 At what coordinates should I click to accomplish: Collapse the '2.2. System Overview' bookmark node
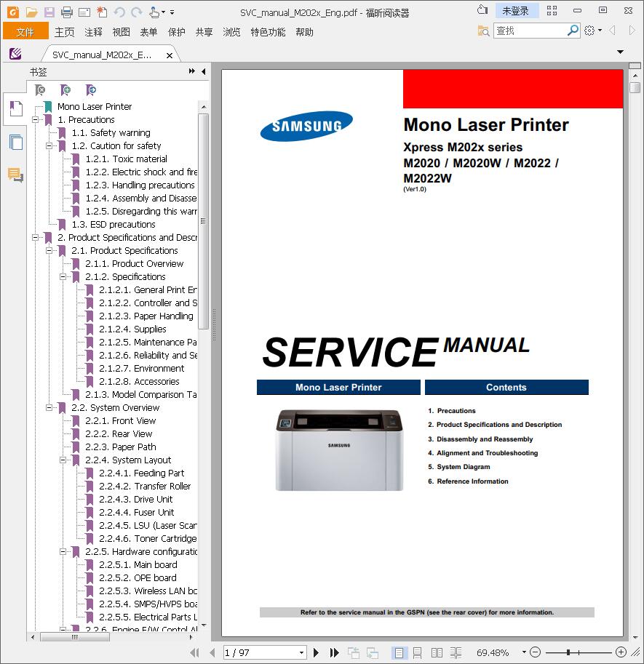click(49, 408)
